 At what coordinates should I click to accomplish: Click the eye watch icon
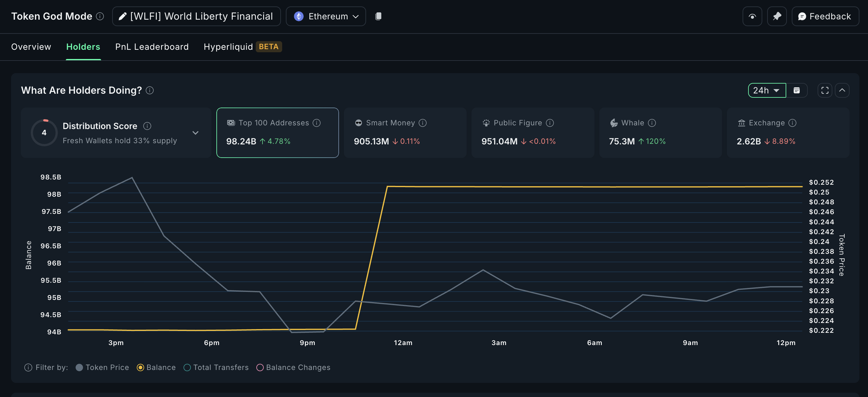(752, 16)
